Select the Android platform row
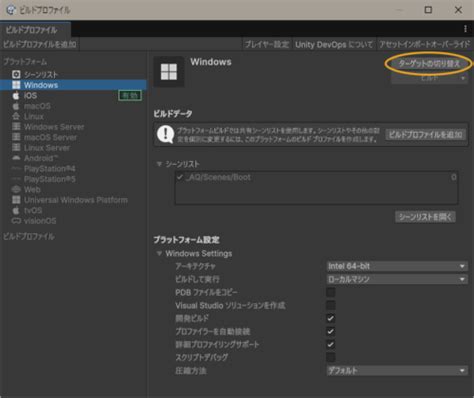474x398 pixels. pyautogui.click(x=73, y=158)
